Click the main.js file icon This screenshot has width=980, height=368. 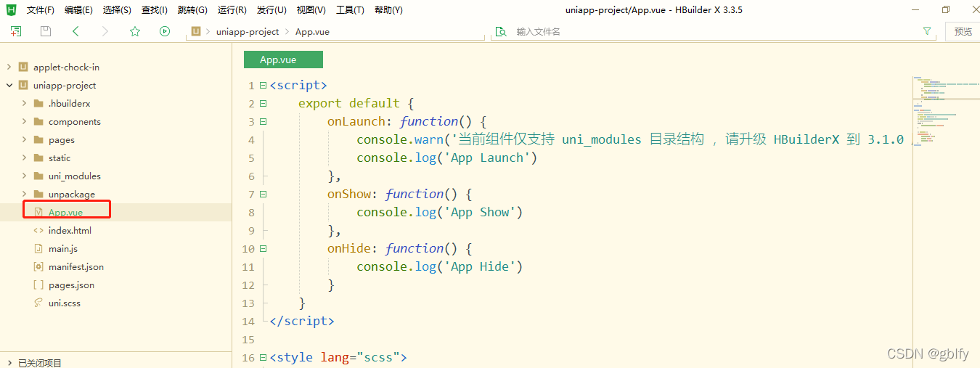click(x=38, y=248)
